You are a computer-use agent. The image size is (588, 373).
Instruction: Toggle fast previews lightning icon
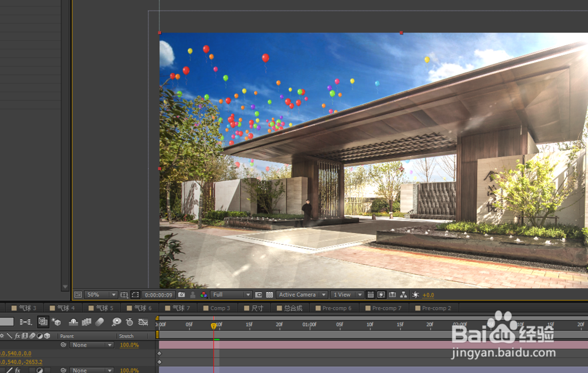[381, 295]
